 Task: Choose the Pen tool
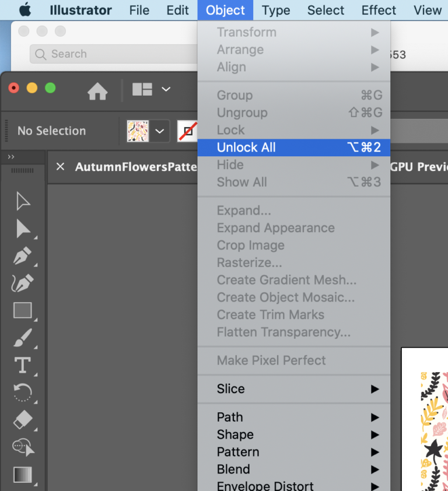tap(23, 257)
